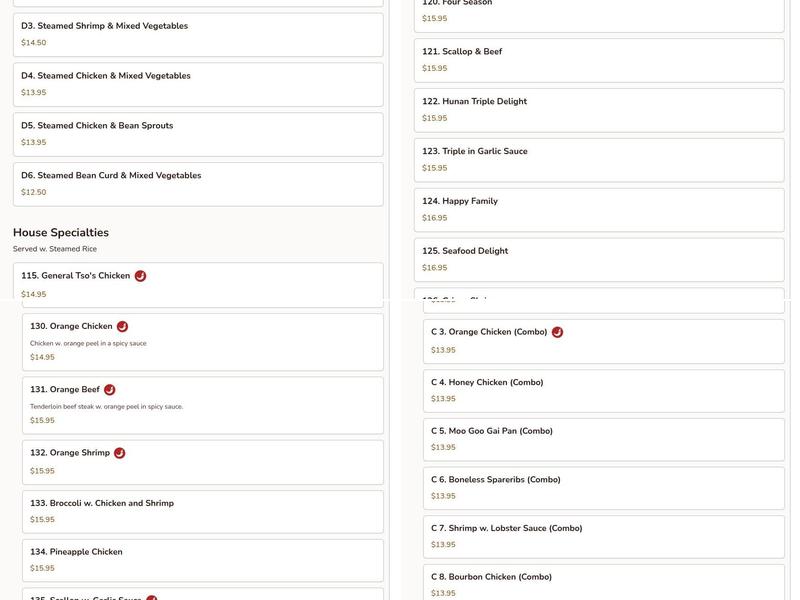Add D6. Steamed Bean Curd & Mixed Vegetables
Screen dimensions: 800x600
[x=198, y=184]
